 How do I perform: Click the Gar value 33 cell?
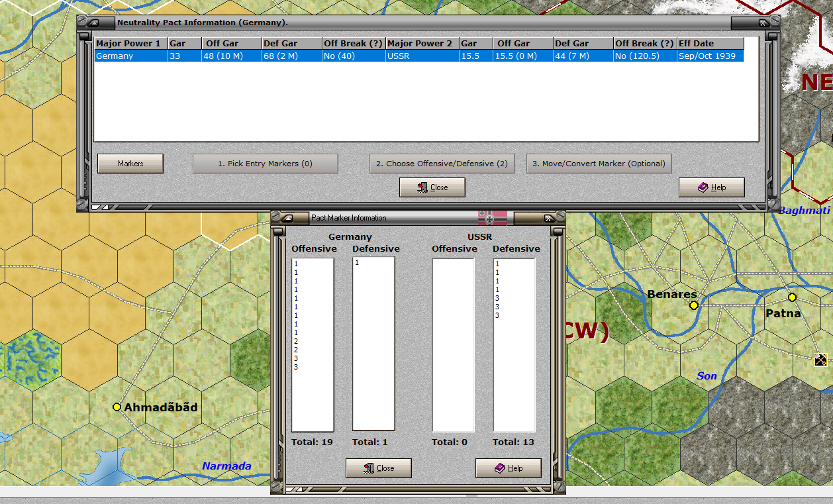click(x=185, y=56)
